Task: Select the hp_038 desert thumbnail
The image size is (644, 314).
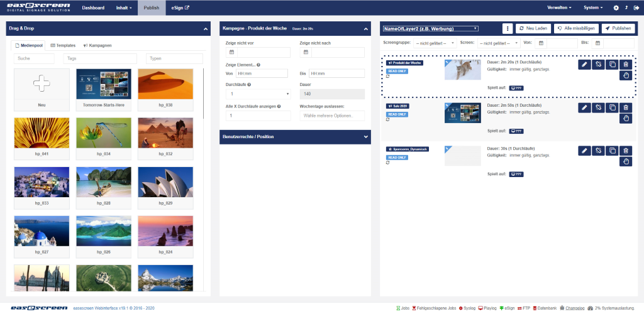Action: click(166, 84)
